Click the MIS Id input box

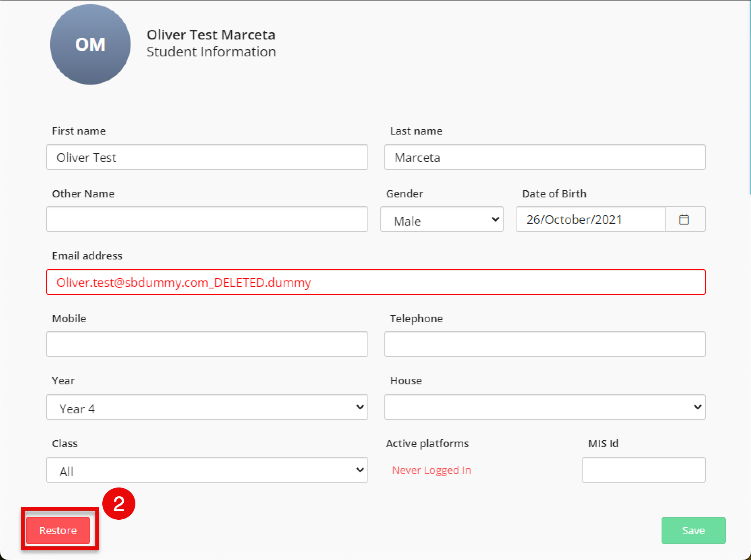click(x=643, y=470)
